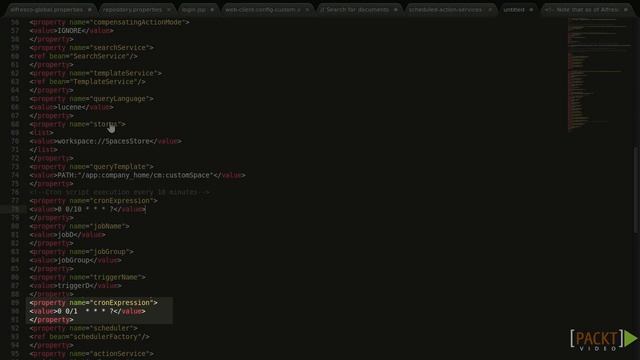Click unsaved dot on untitled tab
640x360 pixels.
pyautogui.click(x=531, y=9)
